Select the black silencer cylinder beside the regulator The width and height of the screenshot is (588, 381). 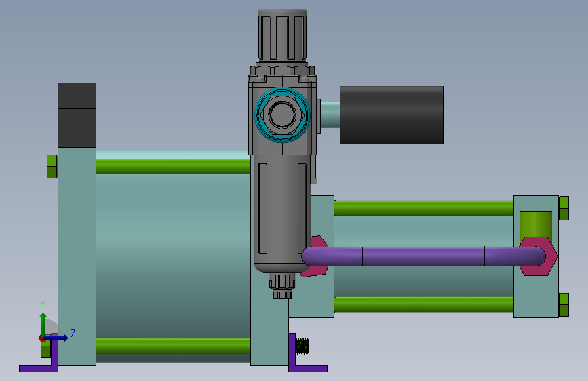coord(391,115)
